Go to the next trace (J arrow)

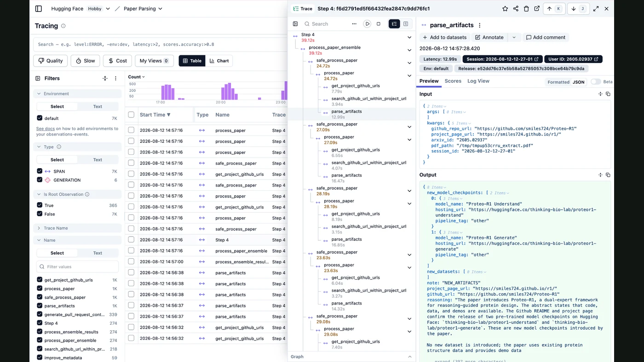pos(578,9)
